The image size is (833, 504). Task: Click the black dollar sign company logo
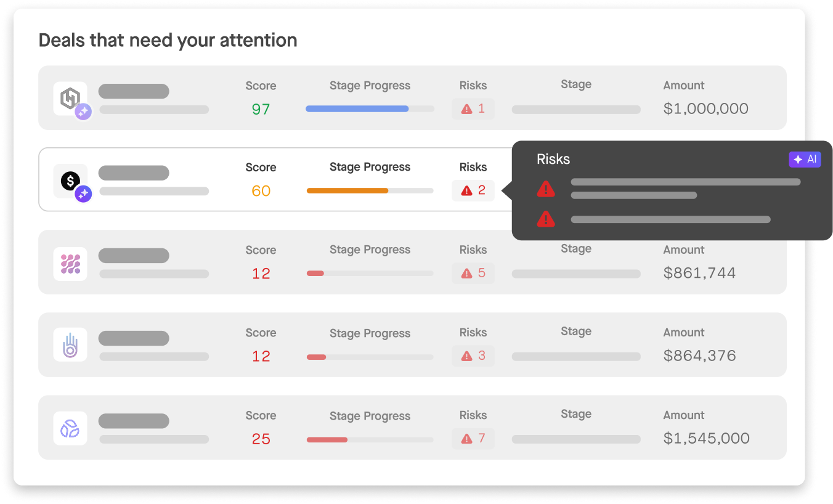coord(69,181)
